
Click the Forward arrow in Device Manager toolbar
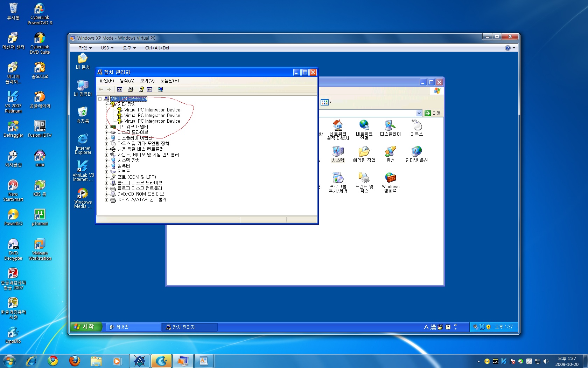(109, 89)
